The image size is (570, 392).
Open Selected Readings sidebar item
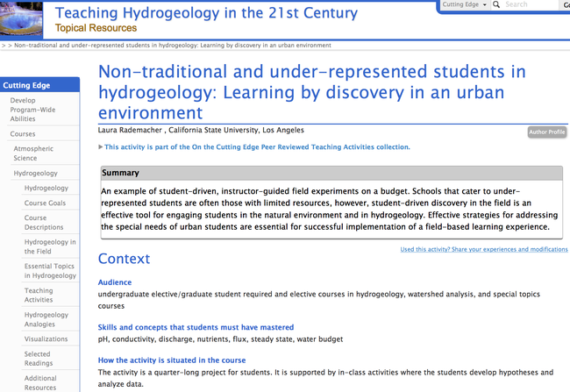point(37,359)
